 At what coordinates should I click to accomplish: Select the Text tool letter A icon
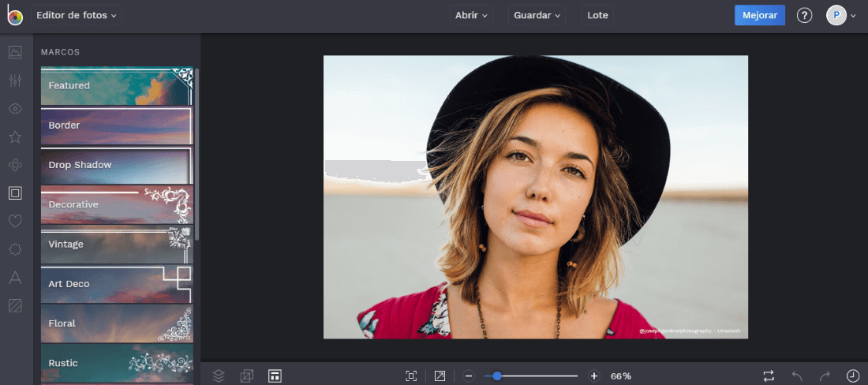[x=14, y=277]
